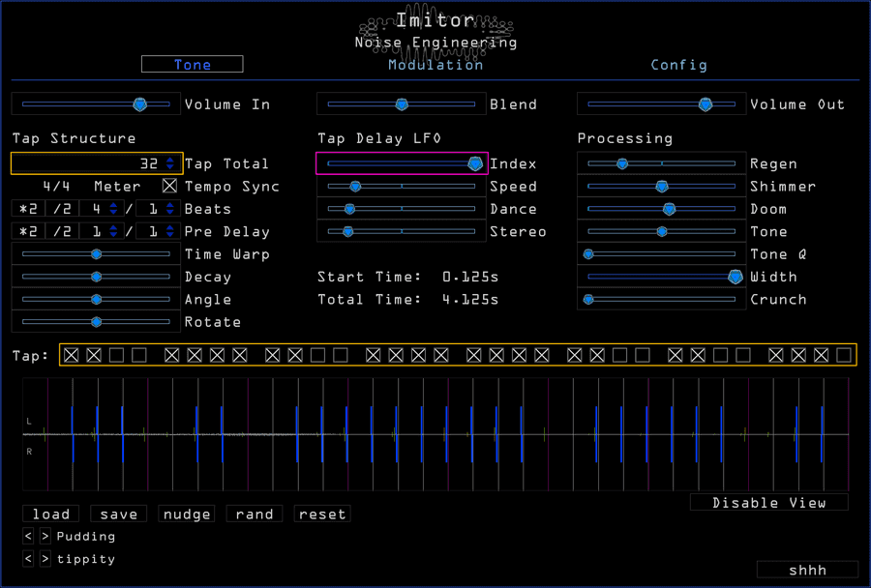Click the nudge button
Viewport: 871px width, 588px height.
point(187,514)
